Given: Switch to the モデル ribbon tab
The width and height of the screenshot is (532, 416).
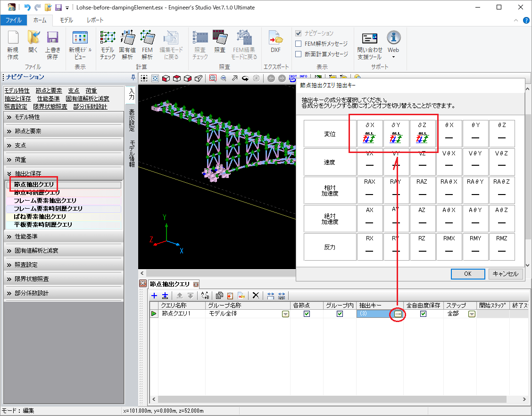Looking at the screenshot, I should (66, 20).
